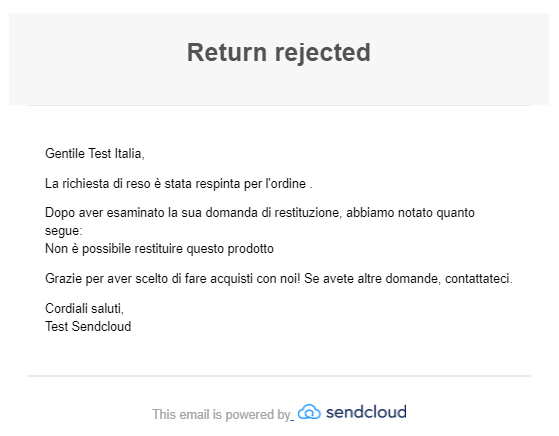Click the 'Grazie per aver scelto' sentence
Screen dimensions: 559x436
[278, 278]
